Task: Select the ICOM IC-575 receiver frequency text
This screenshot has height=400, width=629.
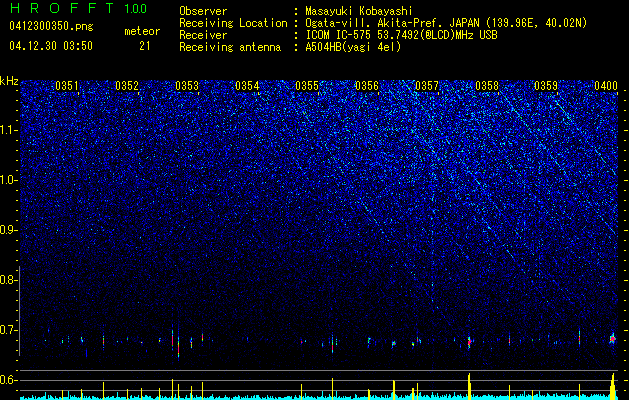Action: (x=401, y=35)
